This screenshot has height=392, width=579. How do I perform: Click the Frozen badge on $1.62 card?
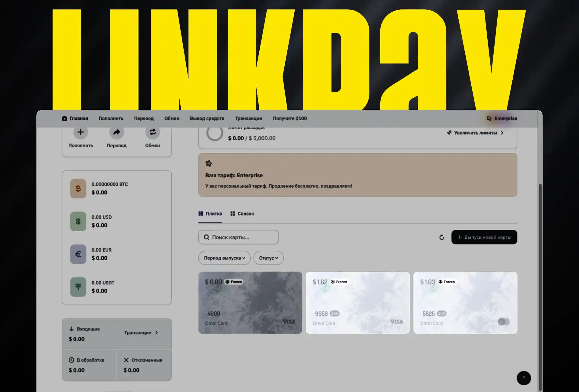[339, 282]
